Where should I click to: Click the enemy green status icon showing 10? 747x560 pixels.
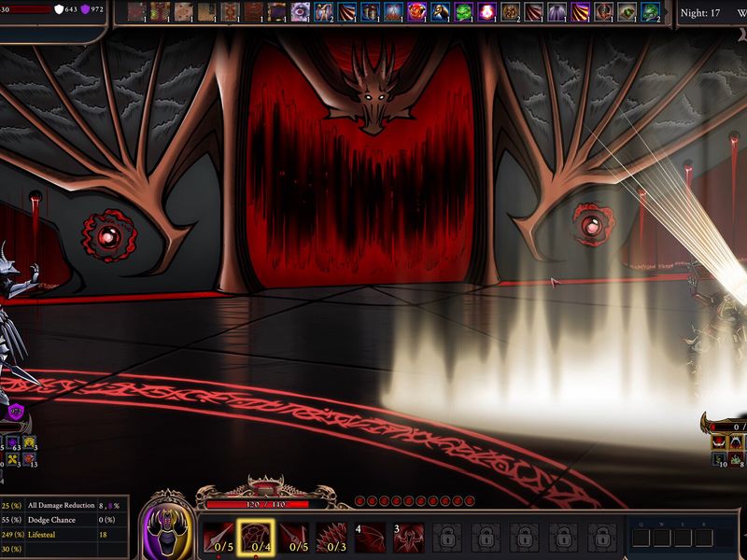(719, 459)
